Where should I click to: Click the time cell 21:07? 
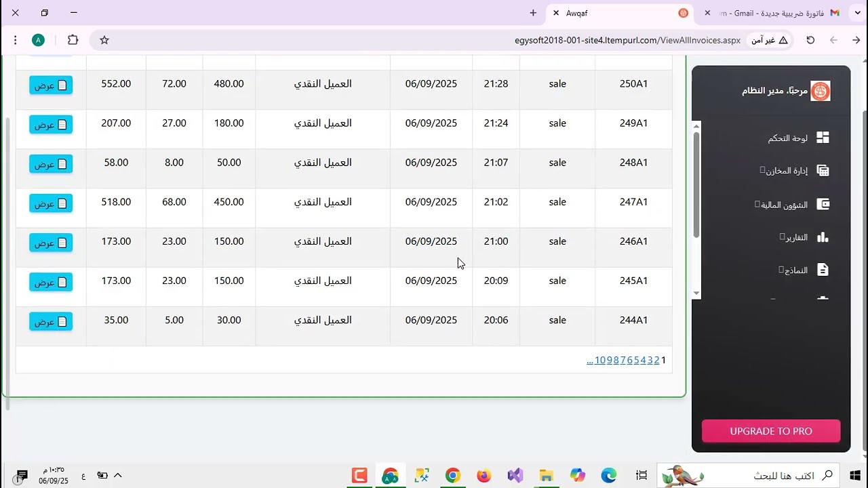click(496, 163)
